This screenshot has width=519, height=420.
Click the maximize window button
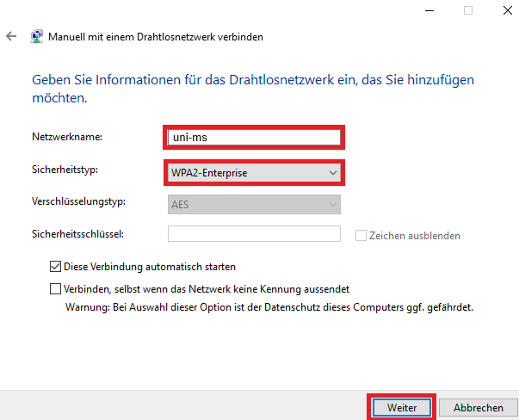point(468,10)
